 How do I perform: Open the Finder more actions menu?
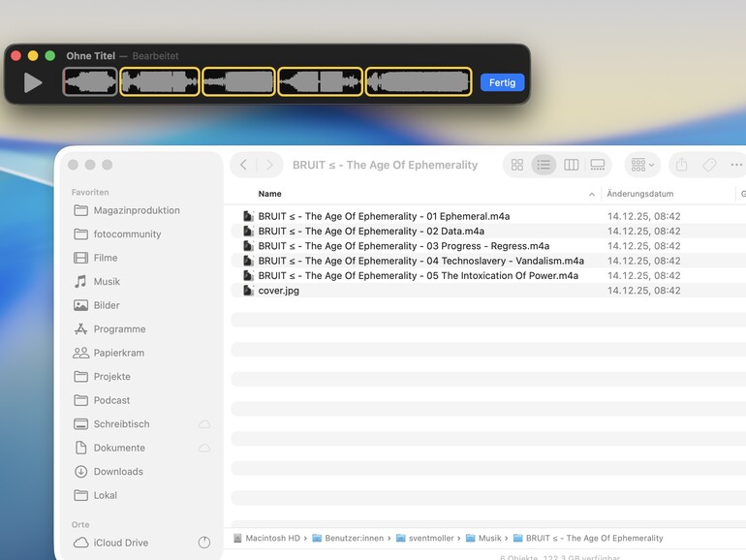(x=736, y=165)
